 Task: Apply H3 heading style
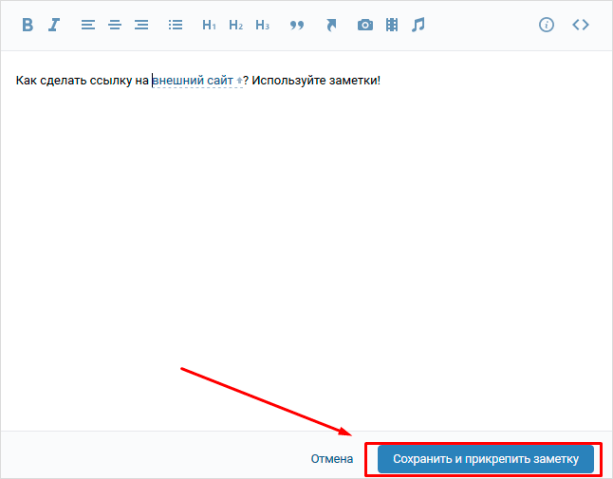[x=262, y=25]
